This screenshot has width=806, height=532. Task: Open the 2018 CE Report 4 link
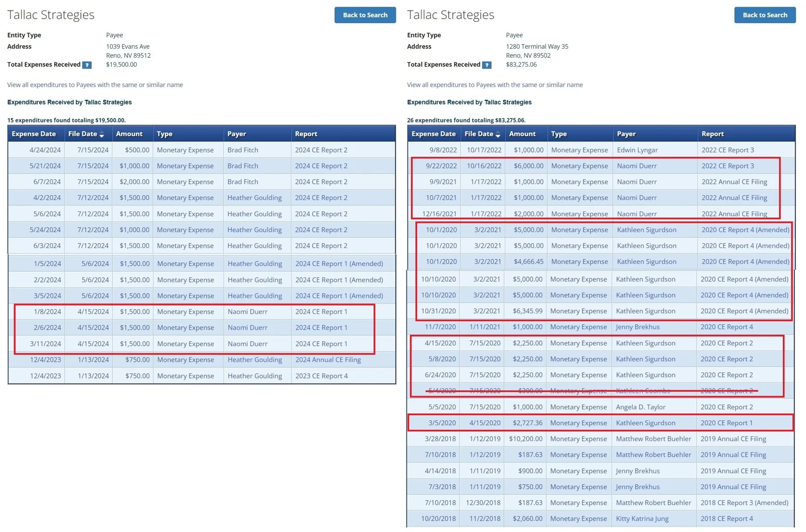[726, 519]
